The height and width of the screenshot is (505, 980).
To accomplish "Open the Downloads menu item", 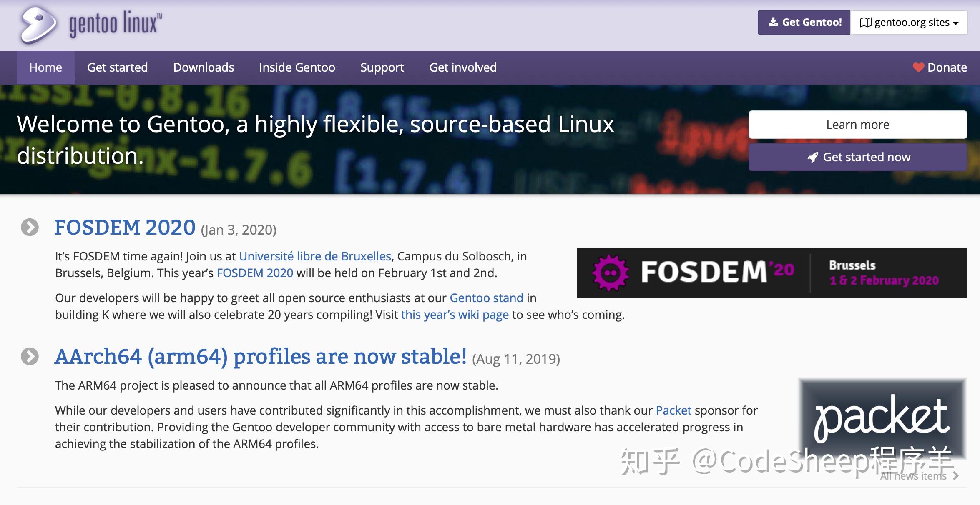I will click(203, 67).
